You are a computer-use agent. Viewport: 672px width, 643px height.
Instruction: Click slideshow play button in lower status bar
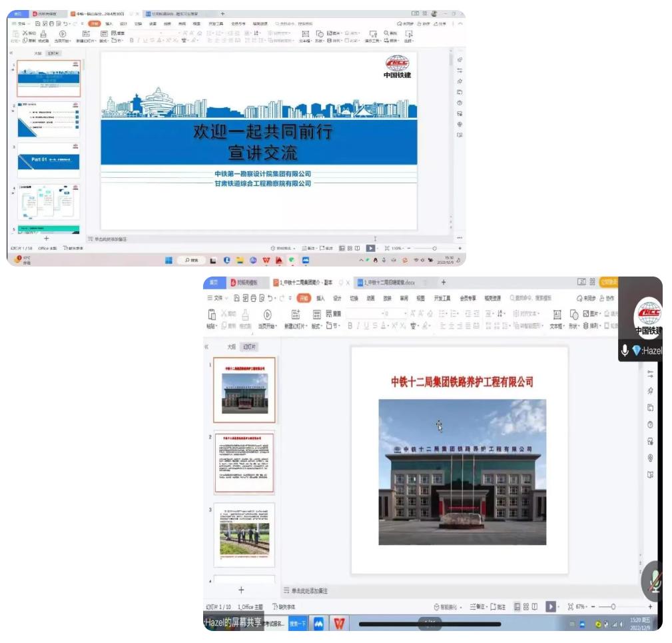[551, 606]
